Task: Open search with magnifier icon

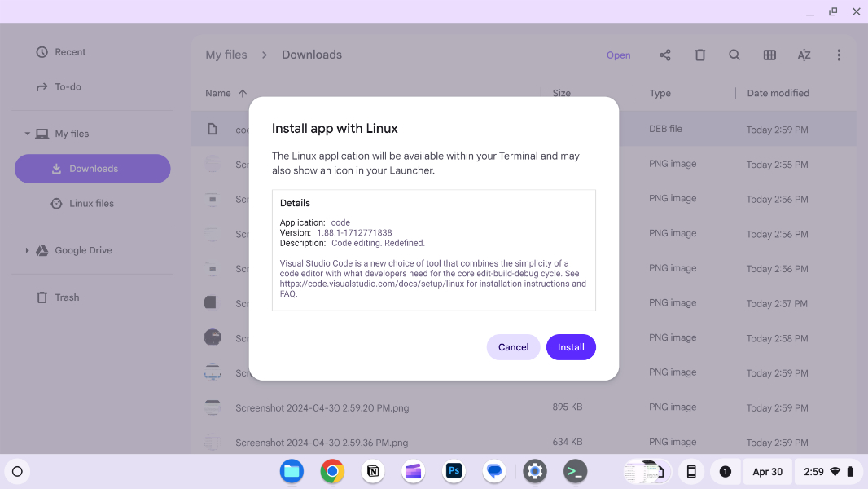Action: pos(734,55)
